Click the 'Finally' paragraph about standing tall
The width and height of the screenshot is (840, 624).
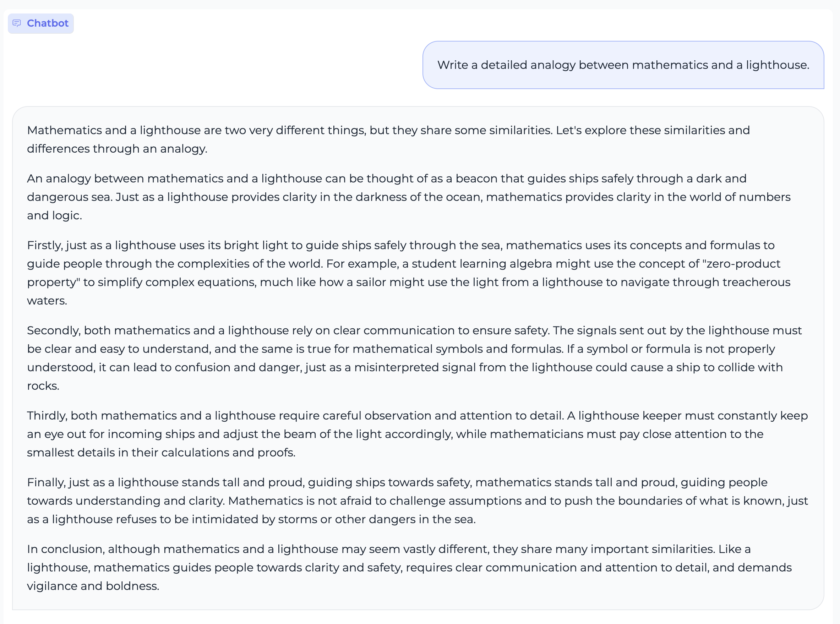click(x=415, y=500)
